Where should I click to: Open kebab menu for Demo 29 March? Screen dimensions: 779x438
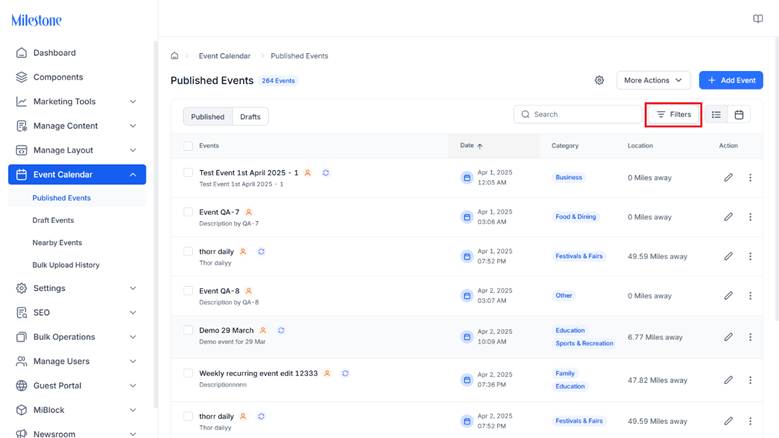(750, 337)
